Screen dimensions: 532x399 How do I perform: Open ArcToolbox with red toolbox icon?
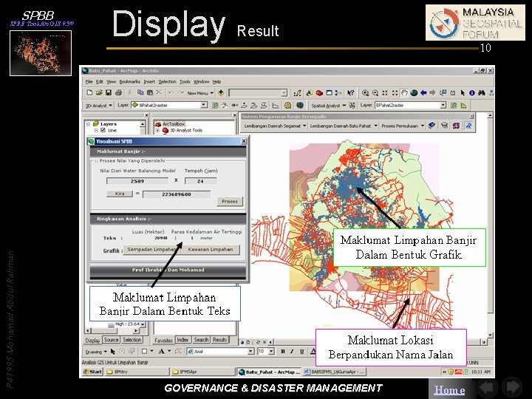coord(319,92)
